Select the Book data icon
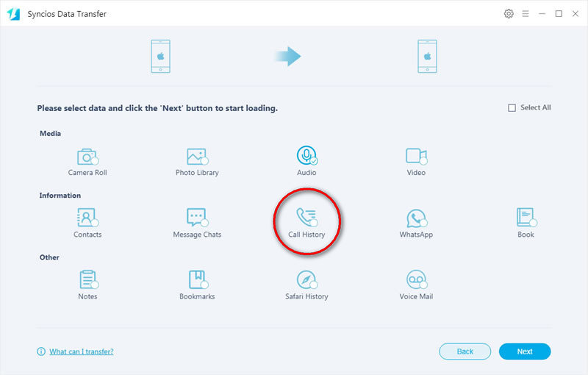This screenshot has height=375, width=588. (x=526, y=218)
